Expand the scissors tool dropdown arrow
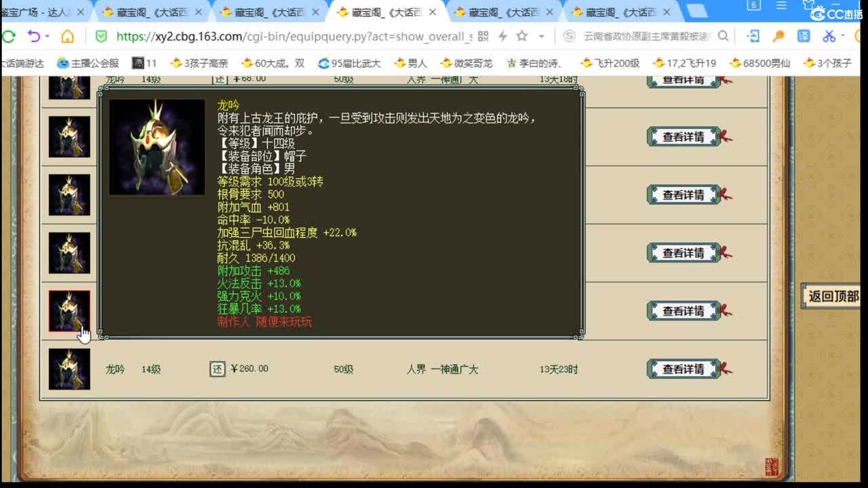 click(842, 36)
